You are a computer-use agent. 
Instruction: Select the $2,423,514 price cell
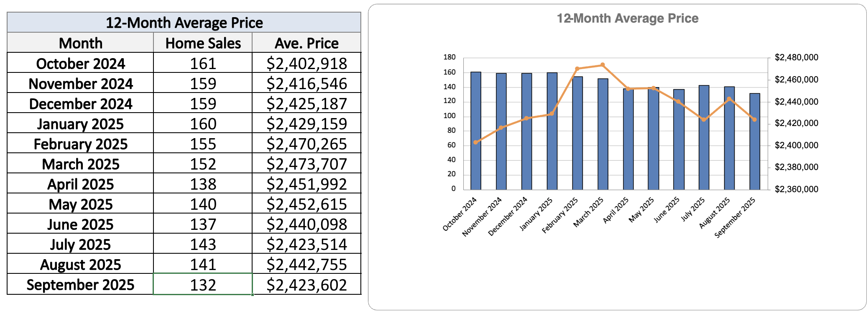coord(306,245)
